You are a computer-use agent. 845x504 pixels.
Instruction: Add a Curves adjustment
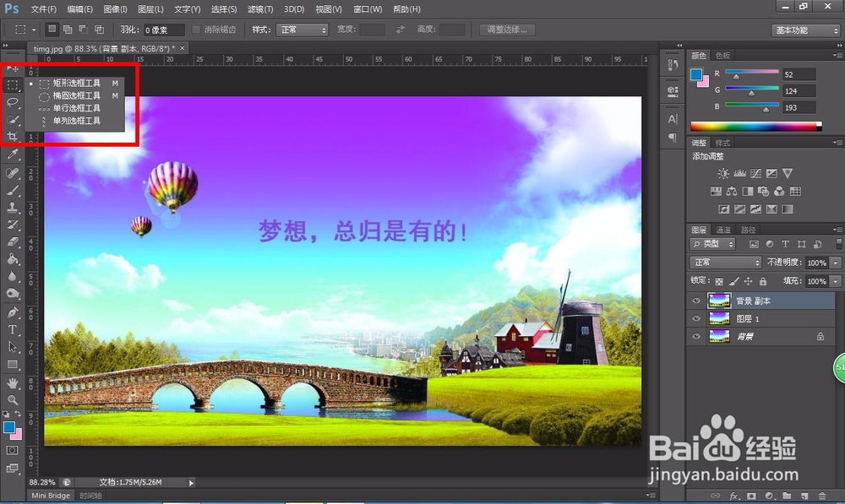755,173
